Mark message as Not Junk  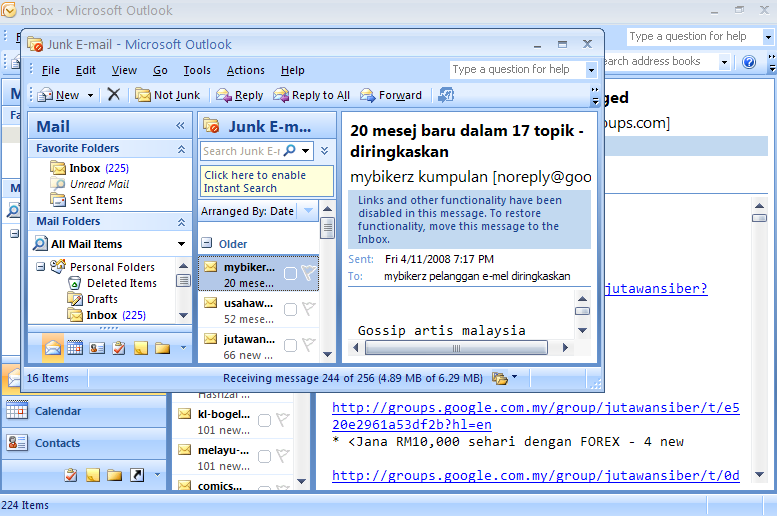(x=167, y=95)
